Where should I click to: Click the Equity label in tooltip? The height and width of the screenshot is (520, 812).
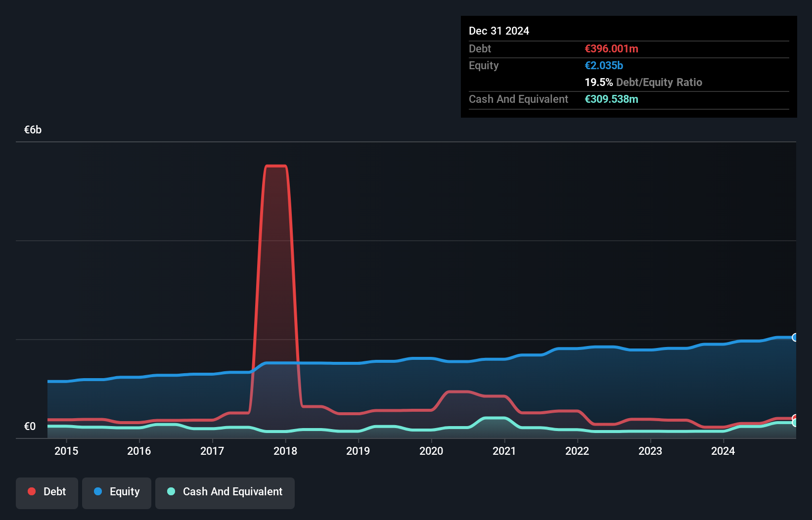tap(484, 65)
